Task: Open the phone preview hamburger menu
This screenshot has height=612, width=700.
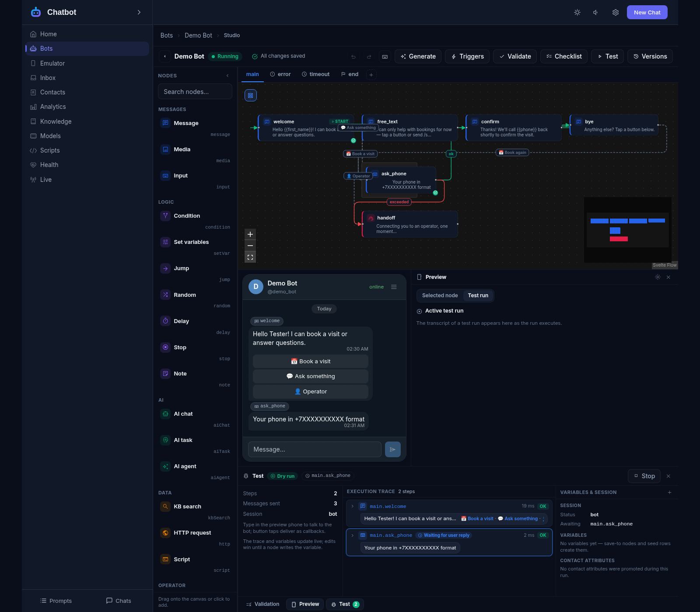Action: [394, 287]
